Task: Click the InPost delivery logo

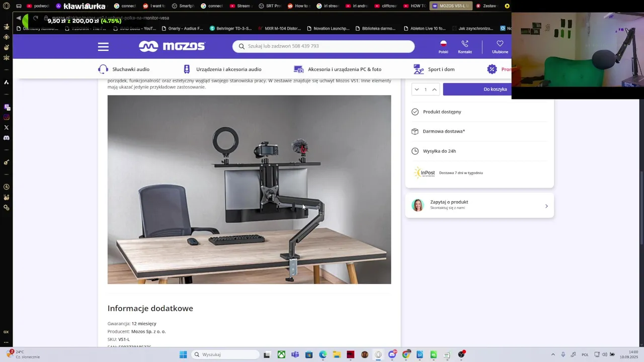Action: 425,172
